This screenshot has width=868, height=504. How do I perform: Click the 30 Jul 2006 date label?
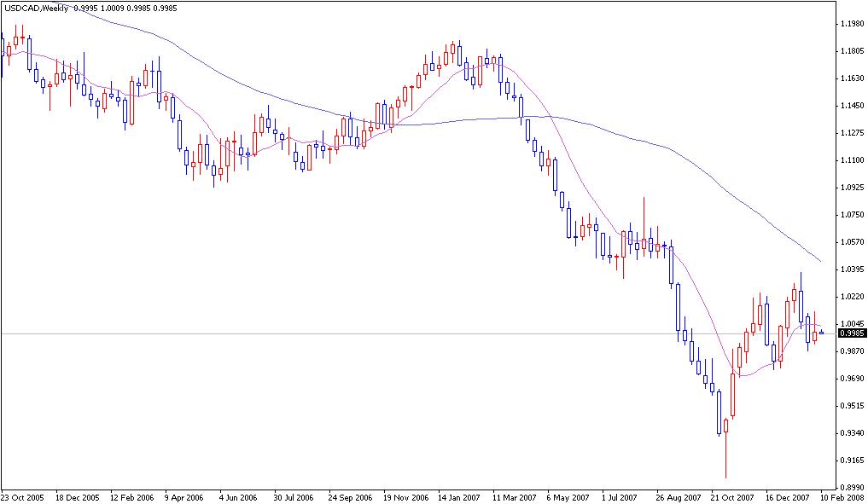294,497
